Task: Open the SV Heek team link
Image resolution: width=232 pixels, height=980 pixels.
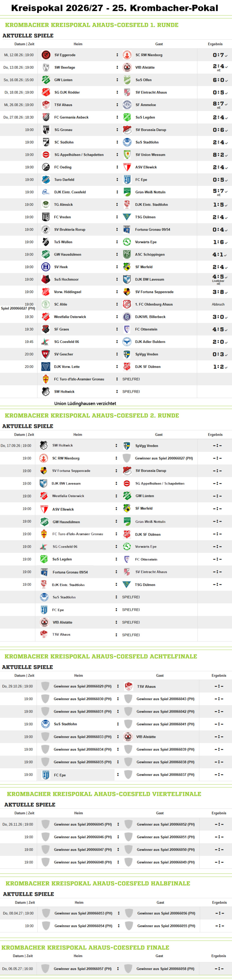Action: point(61,267)
